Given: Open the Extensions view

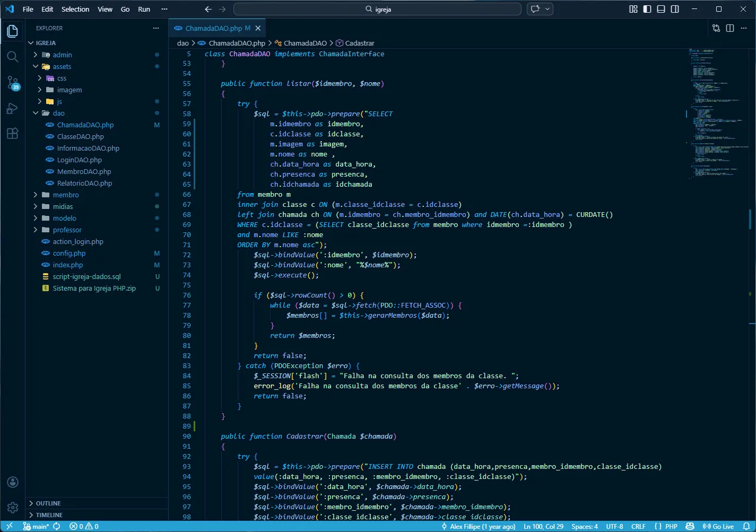Looking at the screenshot, I should tap(13, 134).
